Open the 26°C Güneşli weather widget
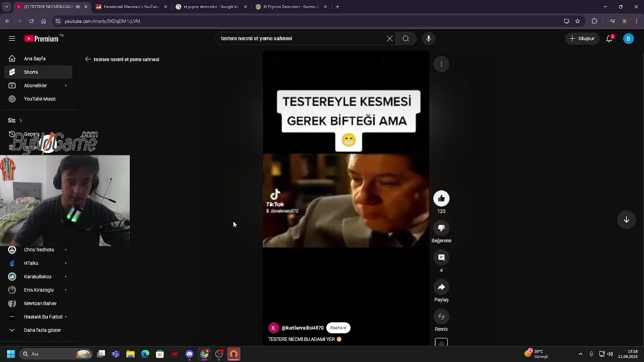Screen dimensions: 644x362 536,354
